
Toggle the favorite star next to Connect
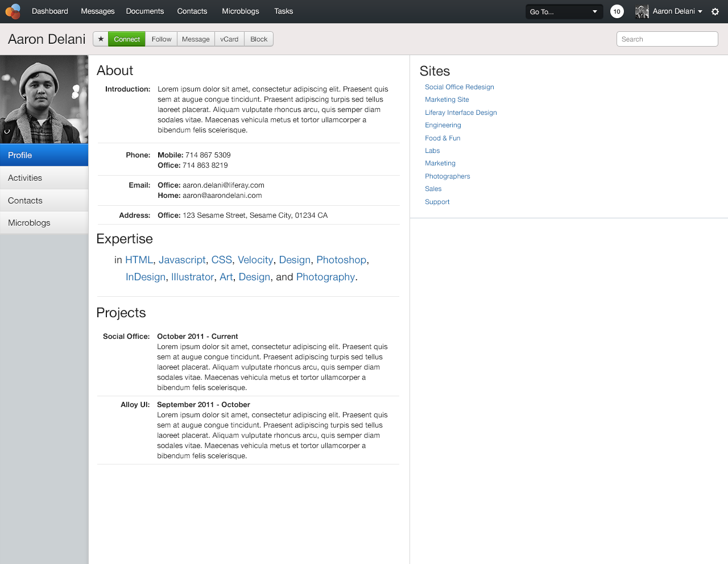[x=101, y=39]
